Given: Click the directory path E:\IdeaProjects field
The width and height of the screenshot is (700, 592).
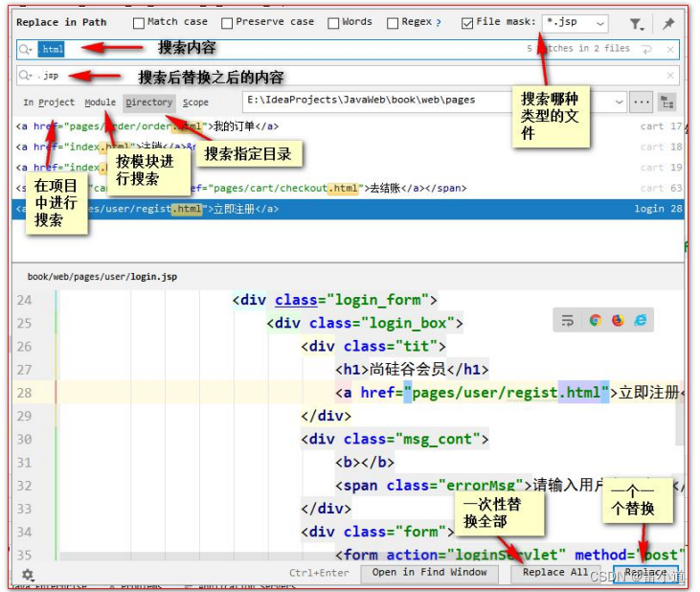Looking at the screenshot, I should 435,102.
